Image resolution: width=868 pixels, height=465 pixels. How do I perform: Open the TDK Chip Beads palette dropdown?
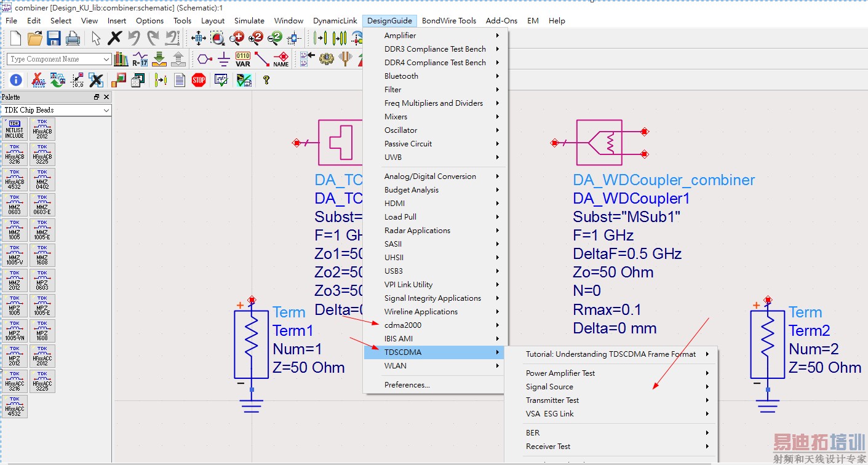coord(106,110)
